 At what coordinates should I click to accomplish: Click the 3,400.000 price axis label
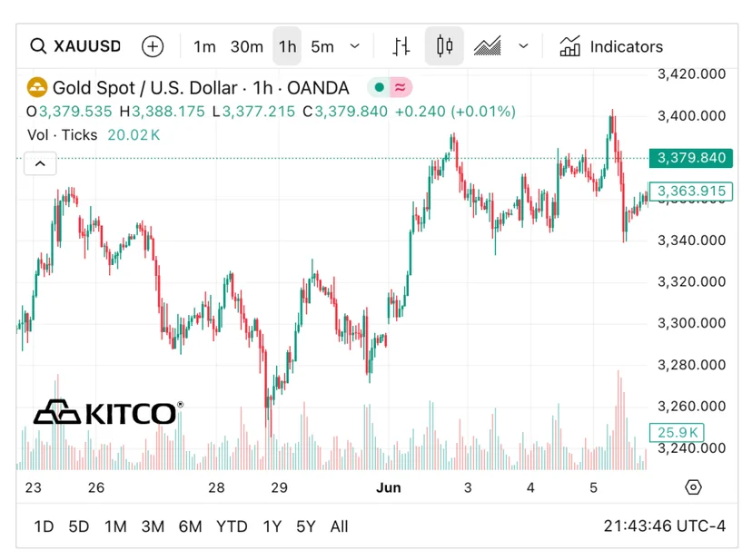[x=691, y=115]
